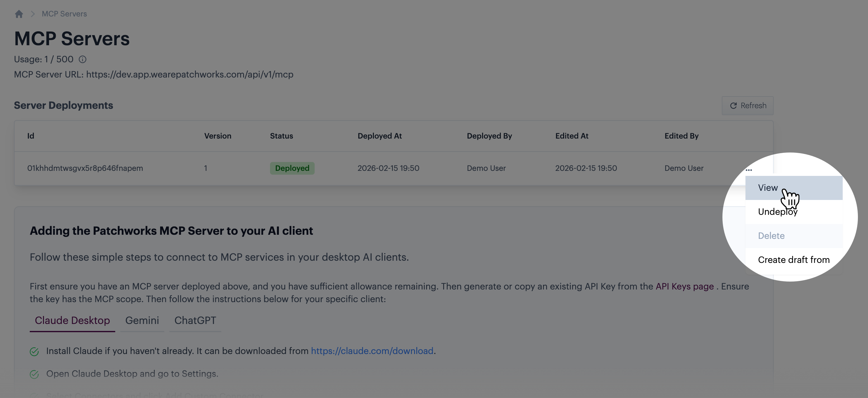The image size is (868, 398).
Task: Click the usage info circle icon
Action: pos(83,59)
